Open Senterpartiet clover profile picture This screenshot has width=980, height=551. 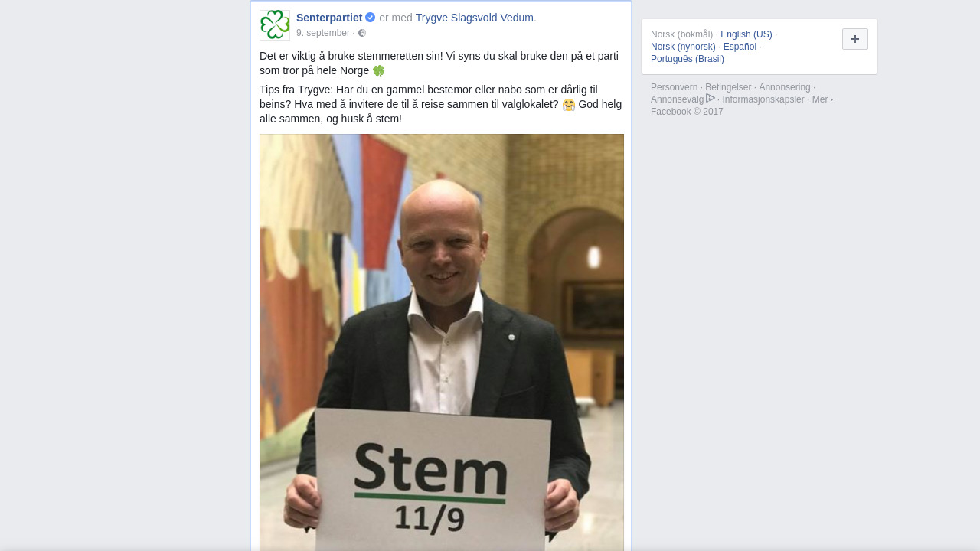(x=275, y=25)
